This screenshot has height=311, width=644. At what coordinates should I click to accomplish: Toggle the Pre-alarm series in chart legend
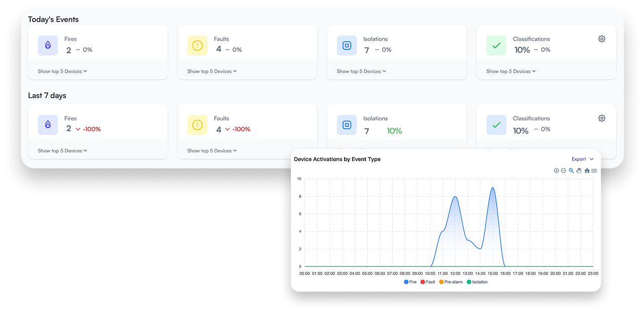coord(451,282)
